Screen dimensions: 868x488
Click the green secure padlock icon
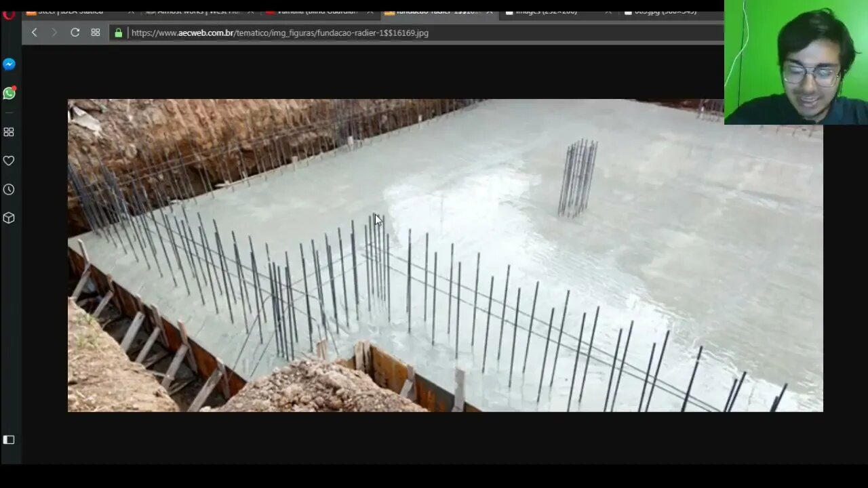pyautogui.click(x=119, y=33)
